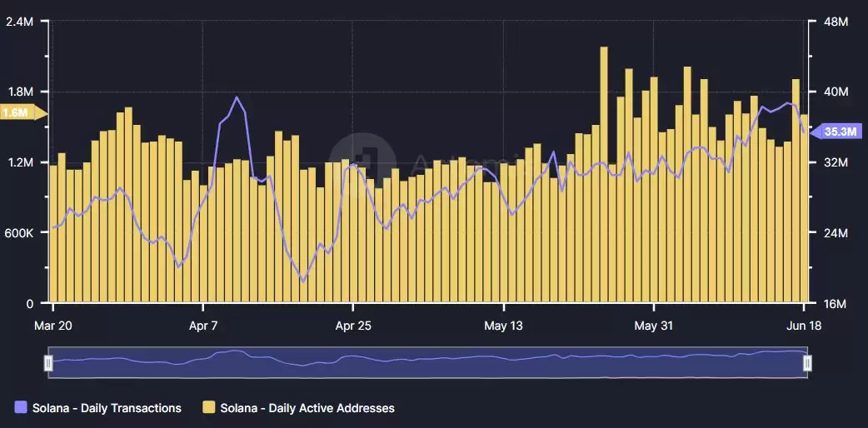Click the middle of the range navigator preview
Image resolution: width=868 pixels, height=428 pixels.
pos(427,363)
